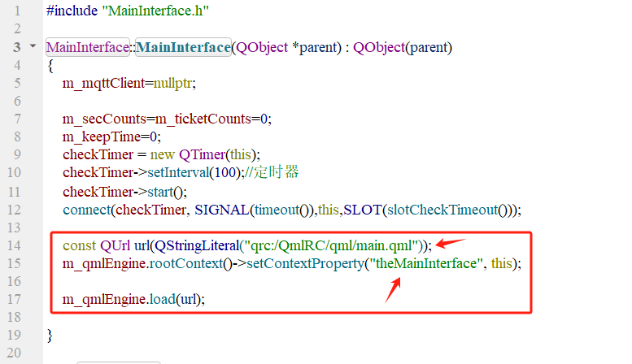Screen dimensions: 632x364
Task: Click the green 定时器 comment
Action: [x=272, y=172]
